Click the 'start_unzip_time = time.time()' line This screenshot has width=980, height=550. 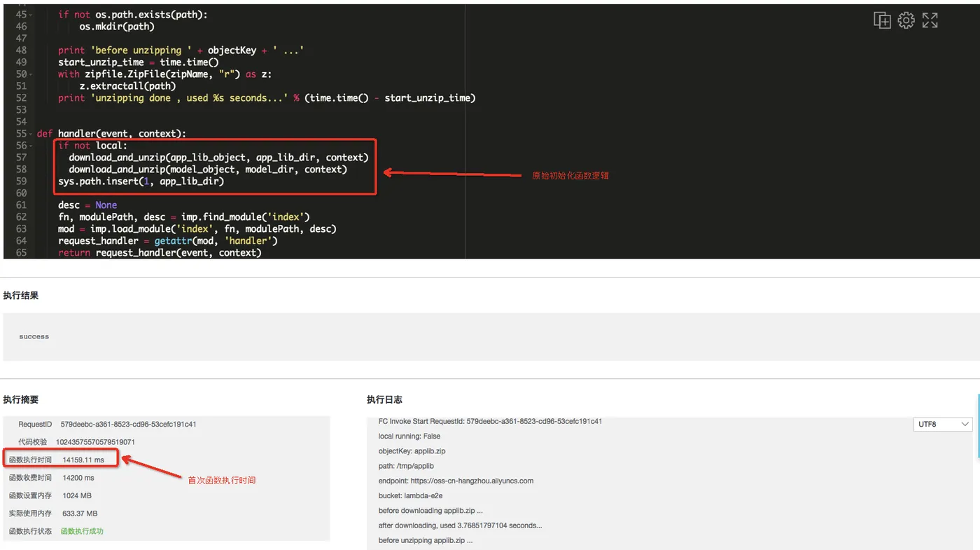pos(139,62)
